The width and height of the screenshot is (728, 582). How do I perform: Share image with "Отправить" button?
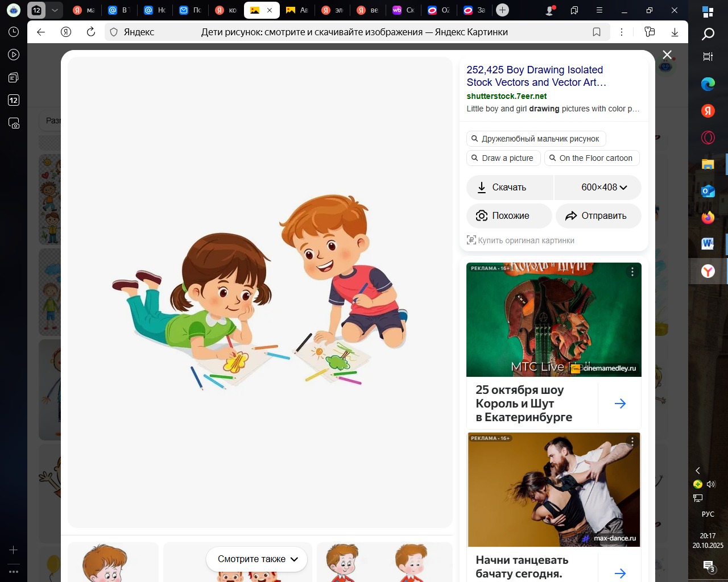tap(598, 216)
